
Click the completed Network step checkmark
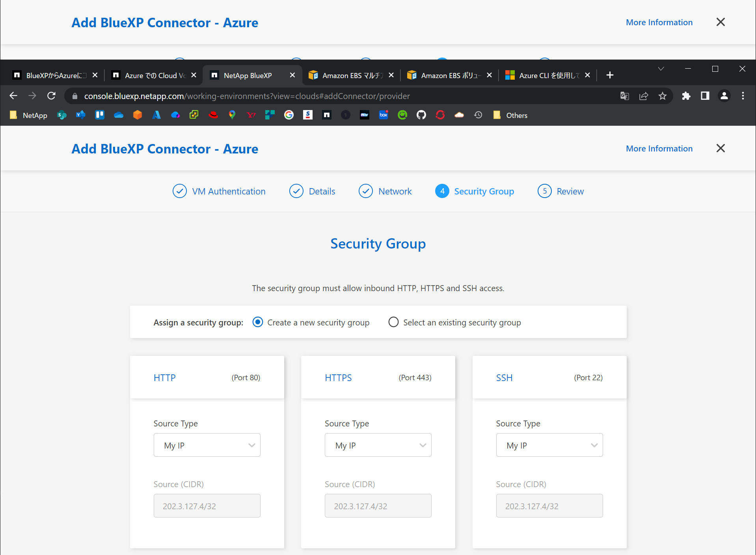coord(366,191)
